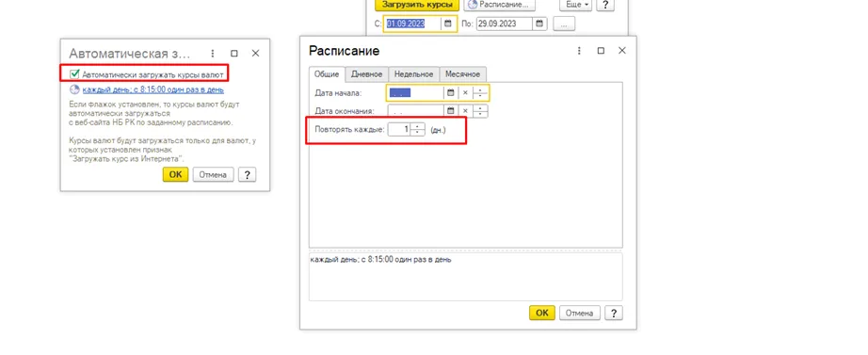This screenshot has width=868, height=355.
Task: Confirm Расписание dialog with OK
Action: (542, 313)
